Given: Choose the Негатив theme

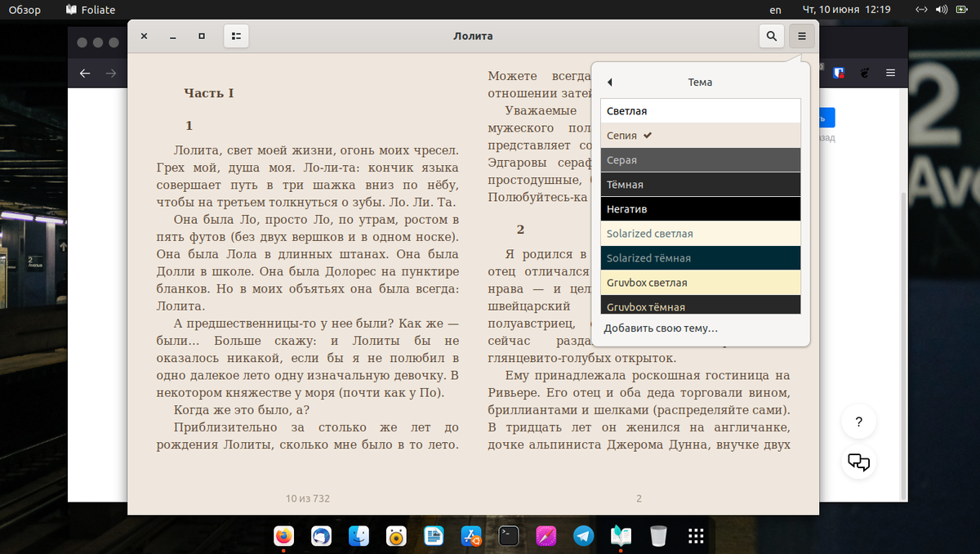Looking at the screenshot, I should point(701,209).
